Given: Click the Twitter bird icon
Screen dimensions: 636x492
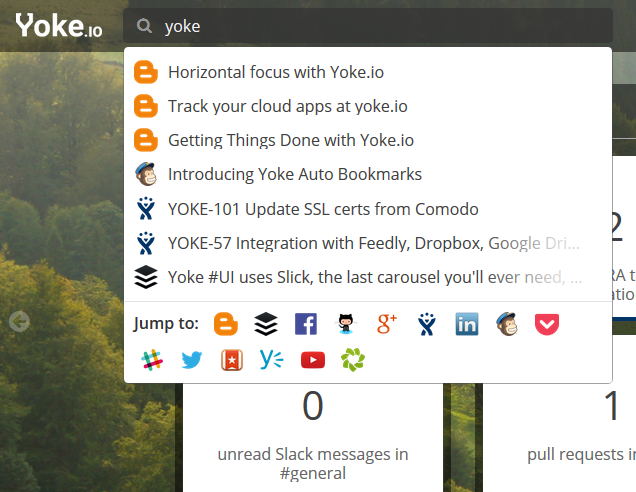Looking at the screenshot, I should coord(192,360).
